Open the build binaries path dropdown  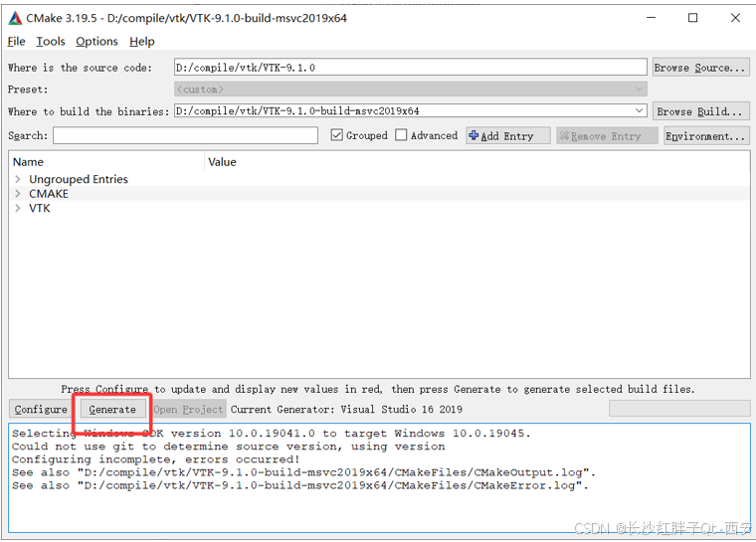639,111
